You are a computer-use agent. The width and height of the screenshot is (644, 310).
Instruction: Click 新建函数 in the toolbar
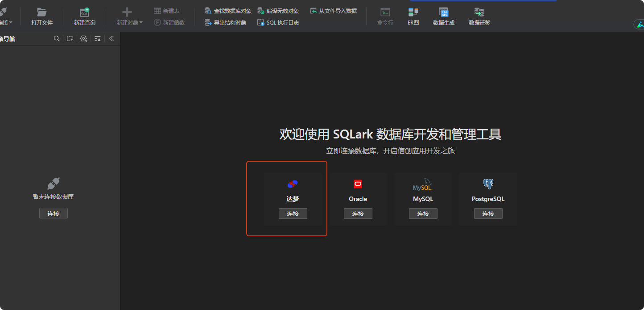tap(169, 22)
